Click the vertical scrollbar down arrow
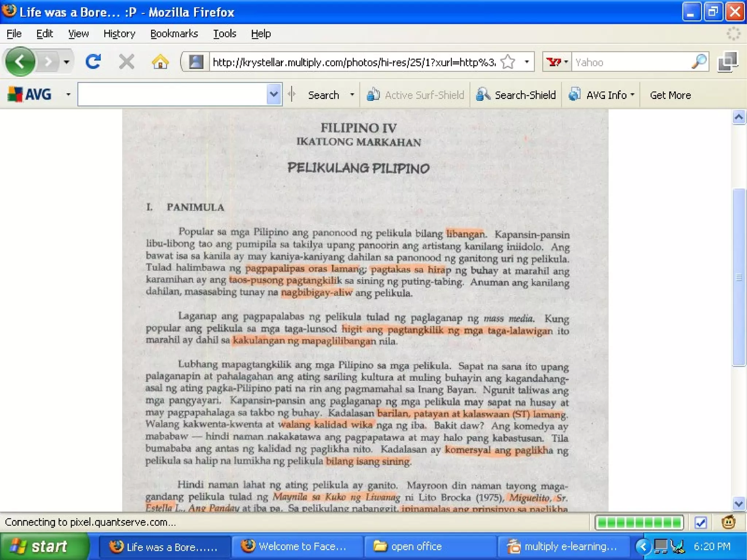This screenshot has height=560, width=747. 739,504
